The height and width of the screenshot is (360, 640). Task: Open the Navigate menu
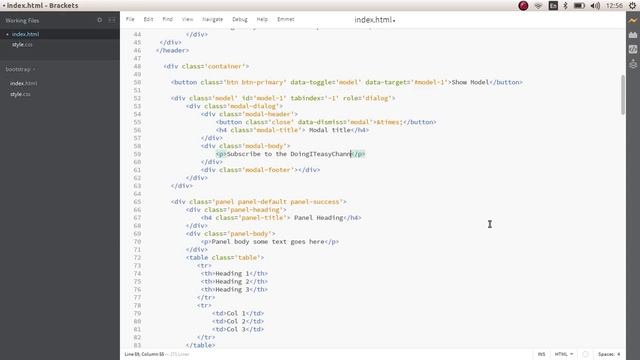click(212, 19)
